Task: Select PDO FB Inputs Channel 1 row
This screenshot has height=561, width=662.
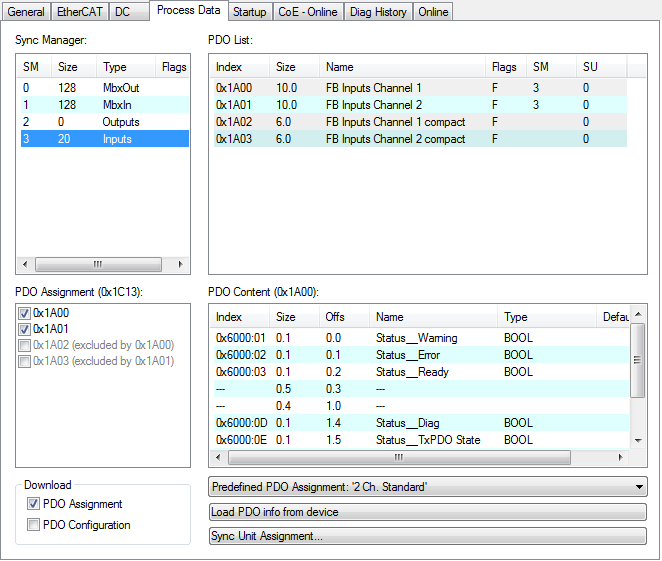Action: 420,88
